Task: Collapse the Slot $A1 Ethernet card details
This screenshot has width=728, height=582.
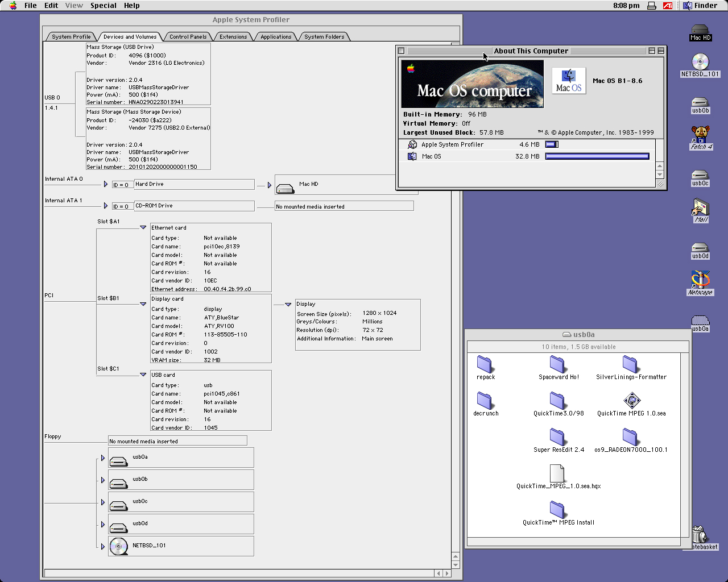Action: pos(143,227)
